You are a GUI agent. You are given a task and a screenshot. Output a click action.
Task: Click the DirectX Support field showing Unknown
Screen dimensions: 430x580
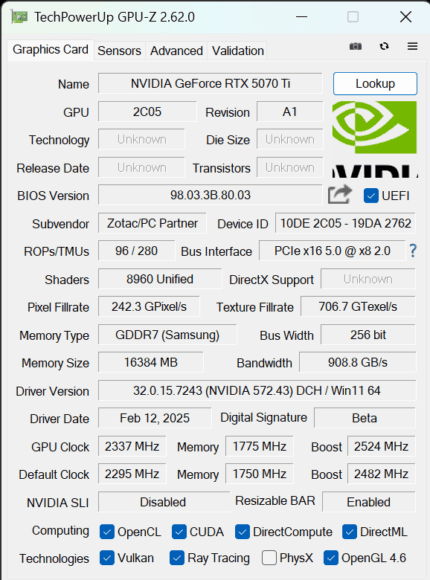point(368,279)
